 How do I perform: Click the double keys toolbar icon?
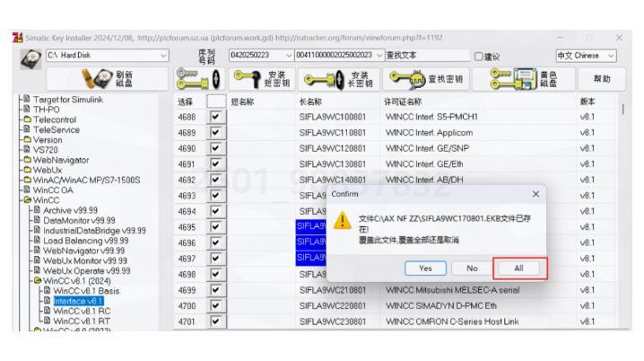click(199, 79)
